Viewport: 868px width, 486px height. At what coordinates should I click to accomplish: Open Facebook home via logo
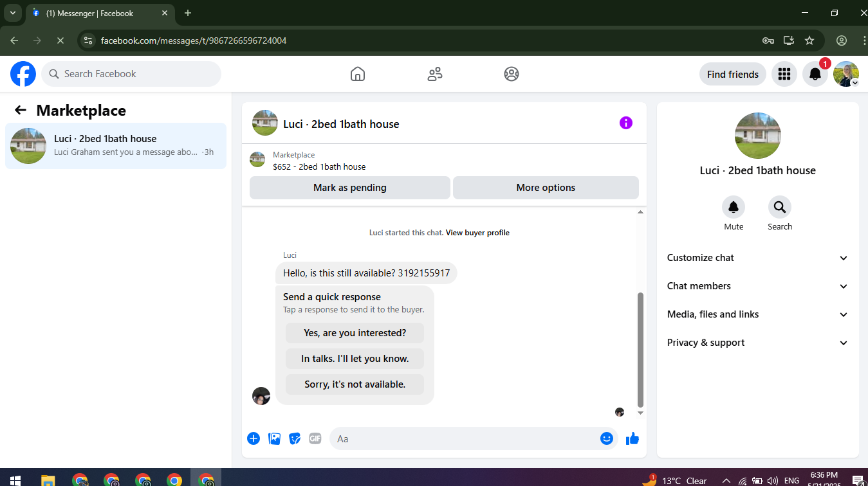(23, 74)
